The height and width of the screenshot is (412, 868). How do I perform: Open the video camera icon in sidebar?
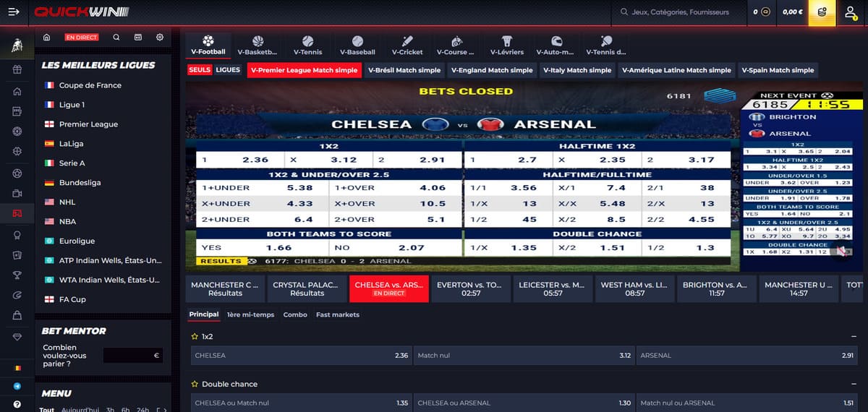point(17,194)
